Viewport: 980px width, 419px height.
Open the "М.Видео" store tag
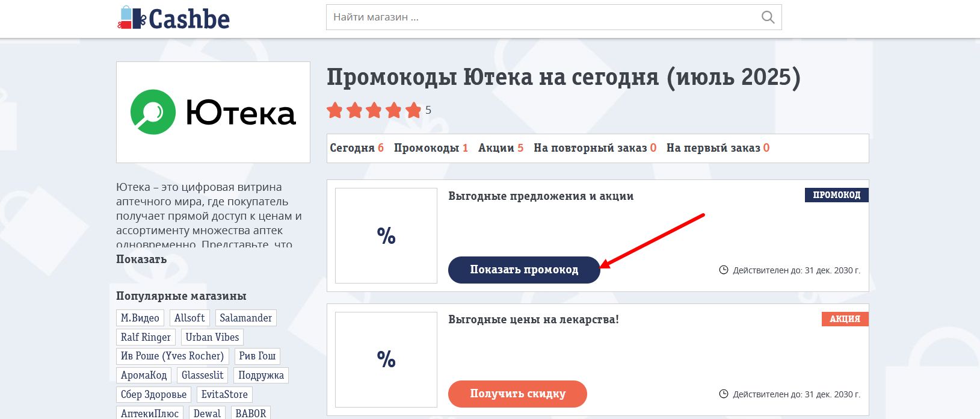pyautogui.click(x=140, y=318)
